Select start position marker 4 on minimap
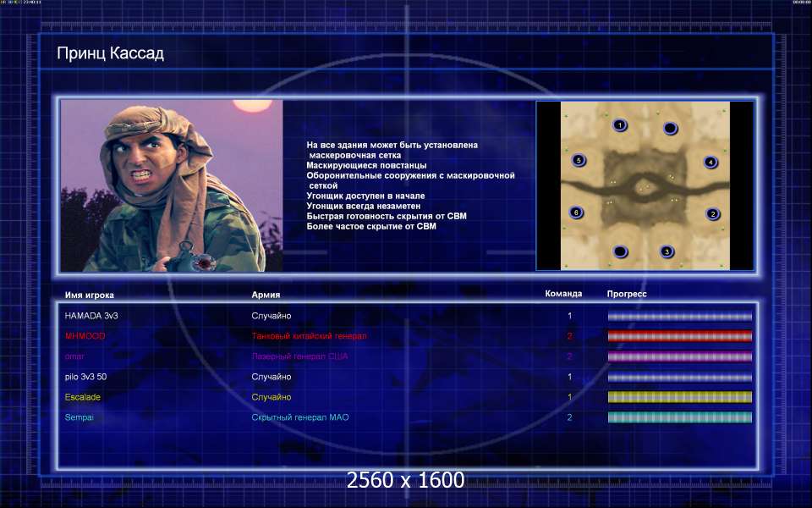 pos(710,163)
